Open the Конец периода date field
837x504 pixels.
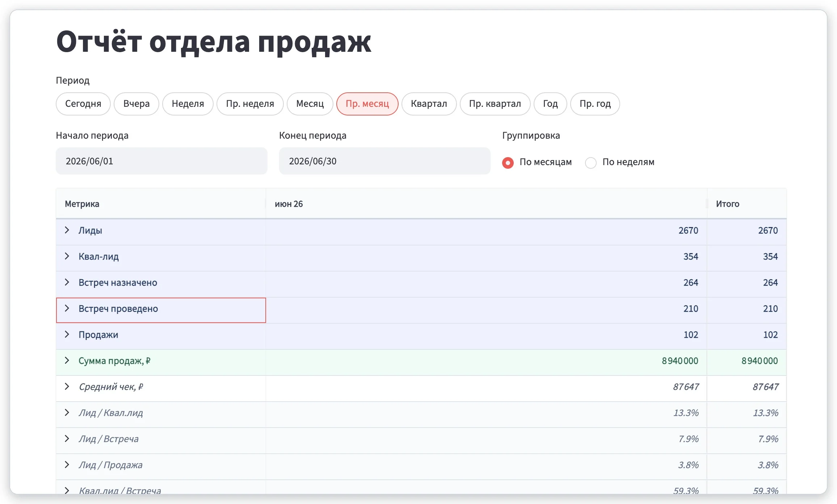(x=384, y=161)
